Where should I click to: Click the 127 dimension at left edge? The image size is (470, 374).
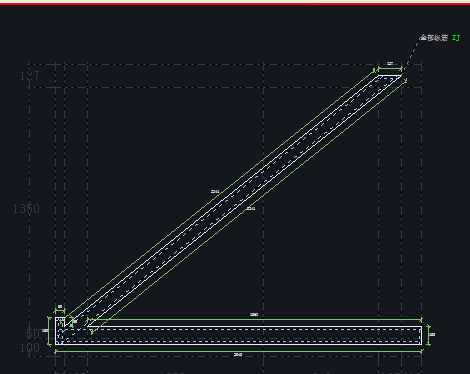[29, 76]
